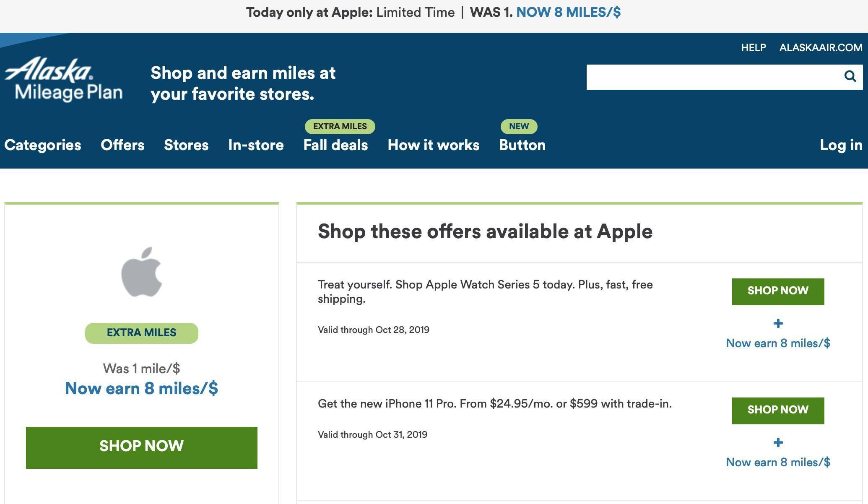The image size is (868, 504).
Task: Click the large Apple SHOP NOW button
Action: (142, 447)
